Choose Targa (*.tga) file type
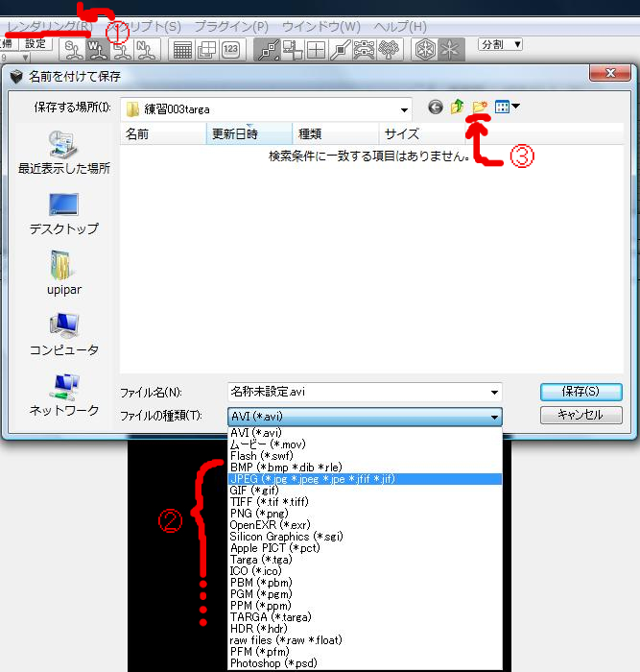Screen dimensions: 640x672 (365, 560)
